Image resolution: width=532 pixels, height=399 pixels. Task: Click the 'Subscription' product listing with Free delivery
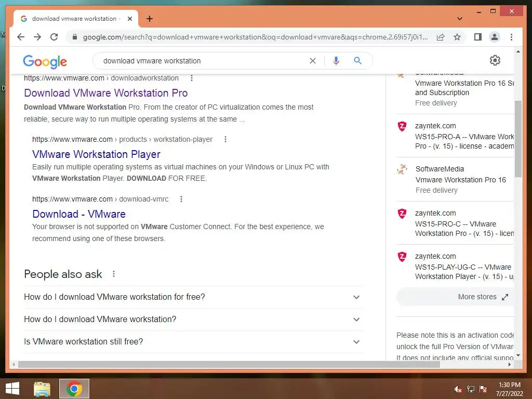[x=455, y=92]
